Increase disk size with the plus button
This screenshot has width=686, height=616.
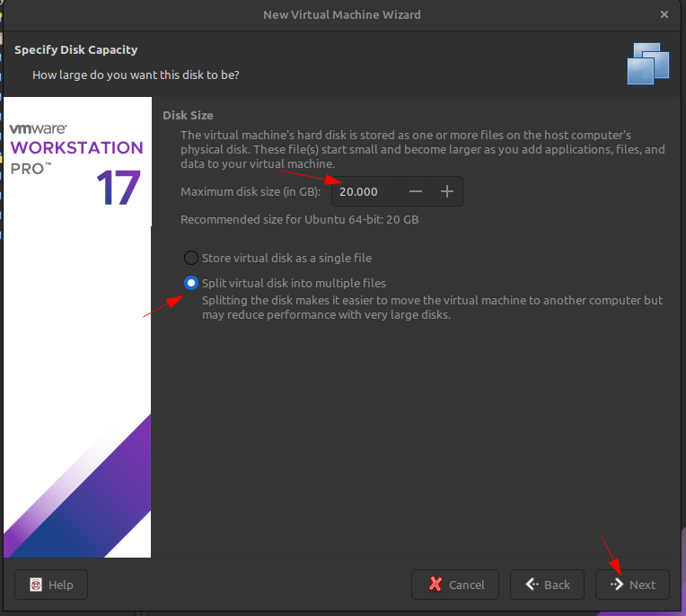click(447, 192)
